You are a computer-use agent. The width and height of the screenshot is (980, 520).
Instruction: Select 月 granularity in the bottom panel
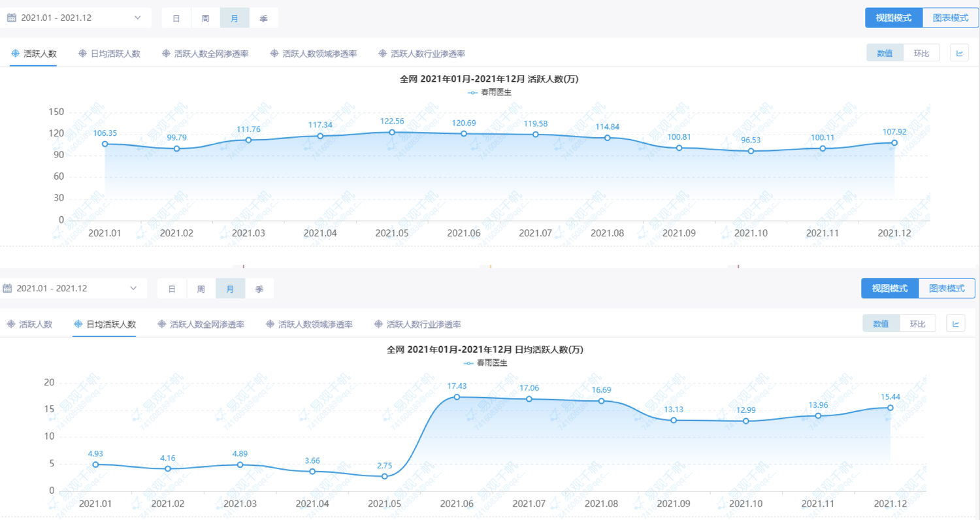pyautogui.click(x=231, y=289)
